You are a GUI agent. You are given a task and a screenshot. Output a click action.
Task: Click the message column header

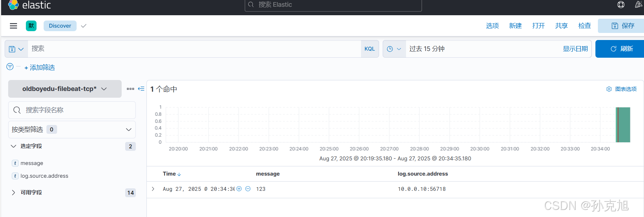tap(268, 174)
